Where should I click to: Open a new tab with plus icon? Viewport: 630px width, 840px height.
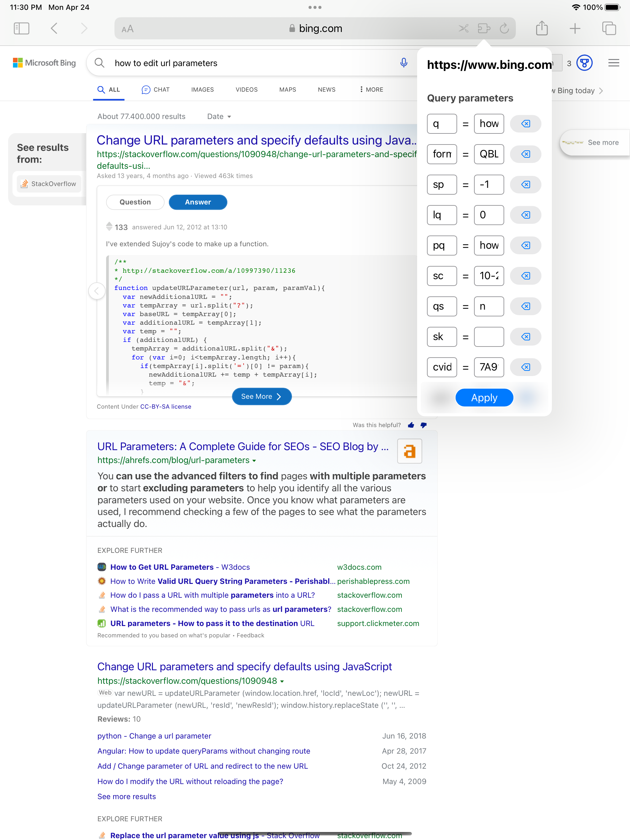tap(575, 29)
